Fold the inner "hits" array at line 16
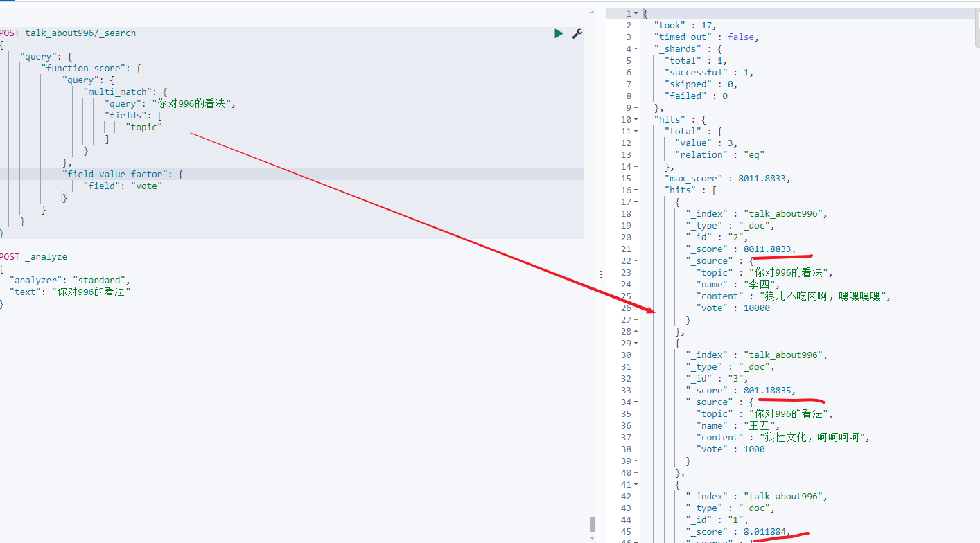Screen dimensions: 980x543 pyautogui.click(x=636, y=190)
